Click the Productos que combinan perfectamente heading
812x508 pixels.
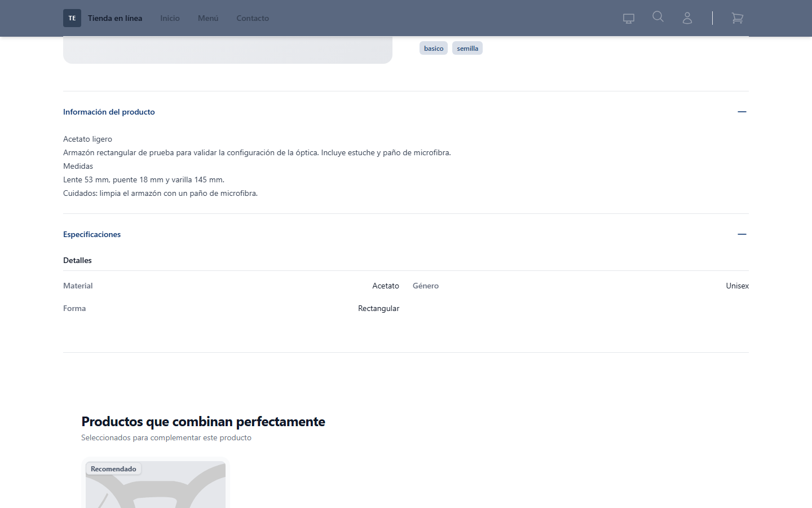click(203, 422)
